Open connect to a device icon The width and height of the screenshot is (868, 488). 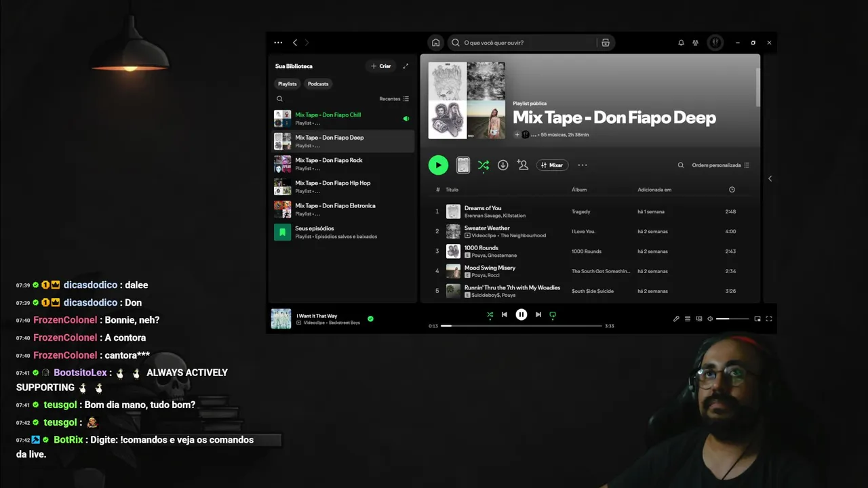tap(699, 319)
